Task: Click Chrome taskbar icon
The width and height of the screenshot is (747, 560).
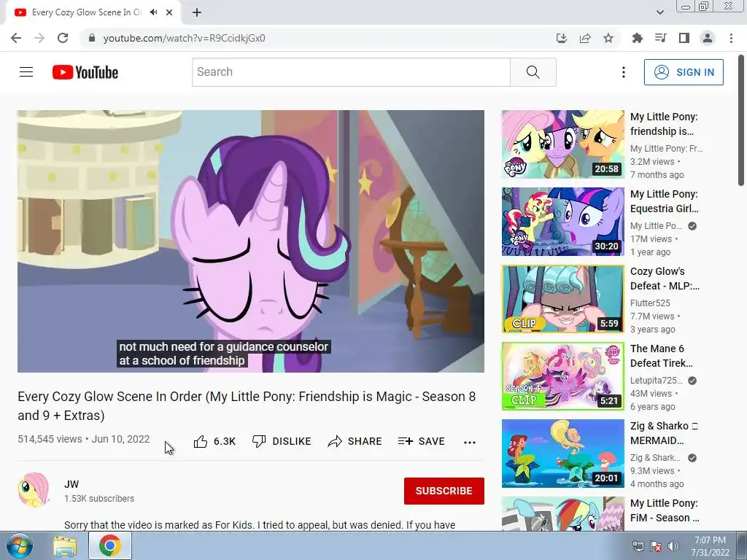Action: (109, 545)
